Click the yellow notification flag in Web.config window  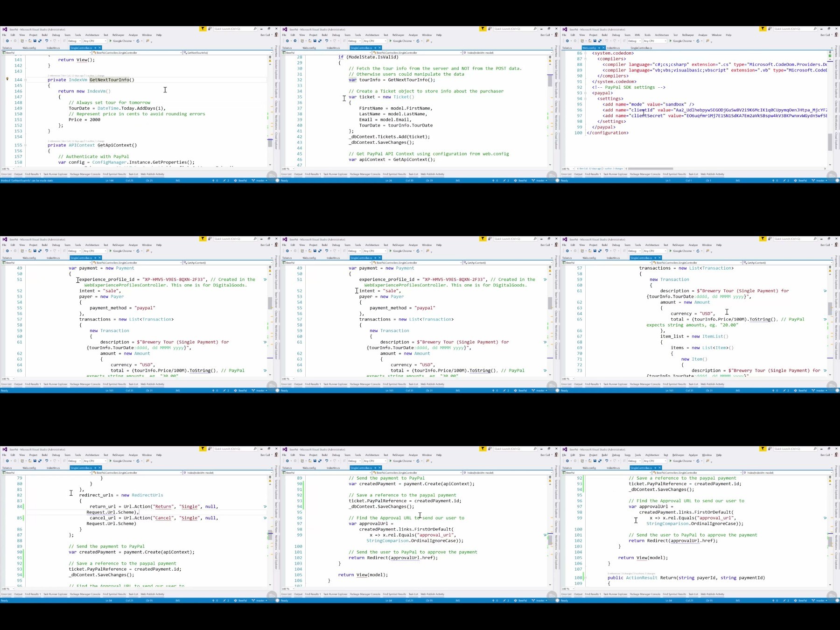tap(763, 29)
